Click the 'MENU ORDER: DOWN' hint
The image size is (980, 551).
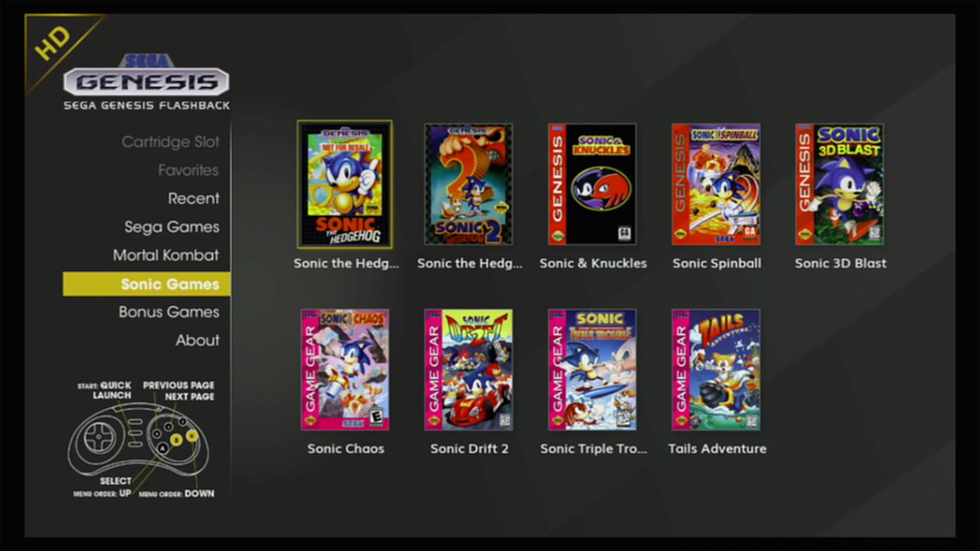coord(177,494)
